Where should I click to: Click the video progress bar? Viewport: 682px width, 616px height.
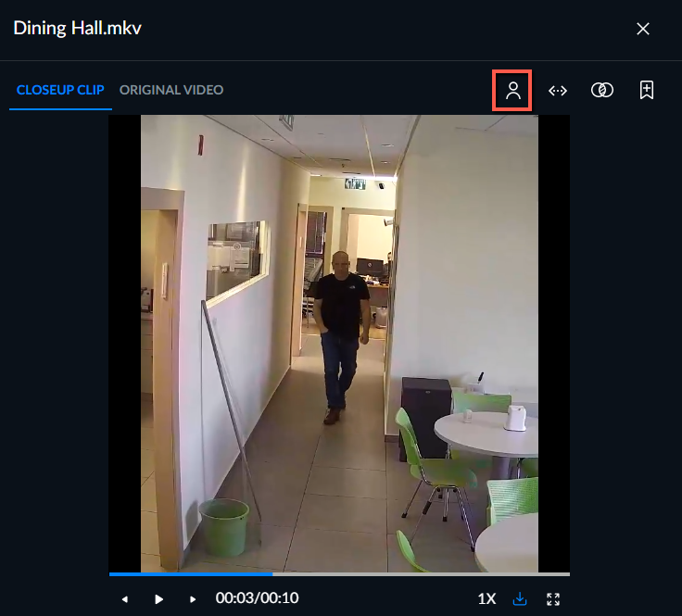click(x=339, y=574)
